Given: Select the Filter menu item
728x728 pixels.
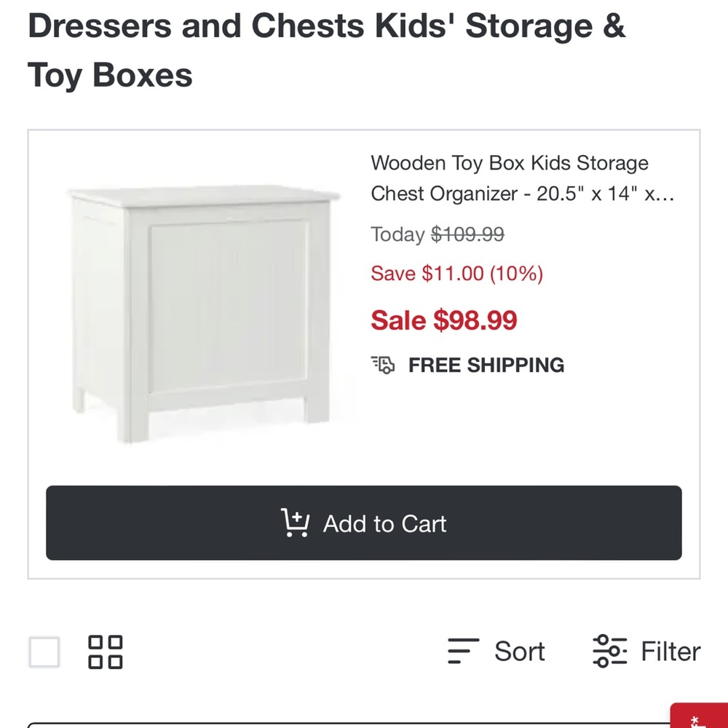Looking at the screenshot, I should 670,652.
